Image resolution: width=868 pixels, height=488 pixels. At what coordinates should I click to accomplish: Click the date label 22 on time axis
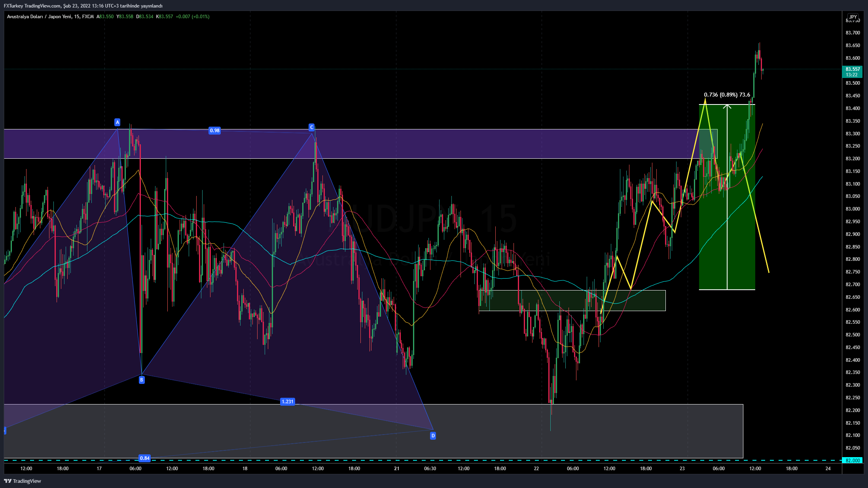[x=536, y=469]
